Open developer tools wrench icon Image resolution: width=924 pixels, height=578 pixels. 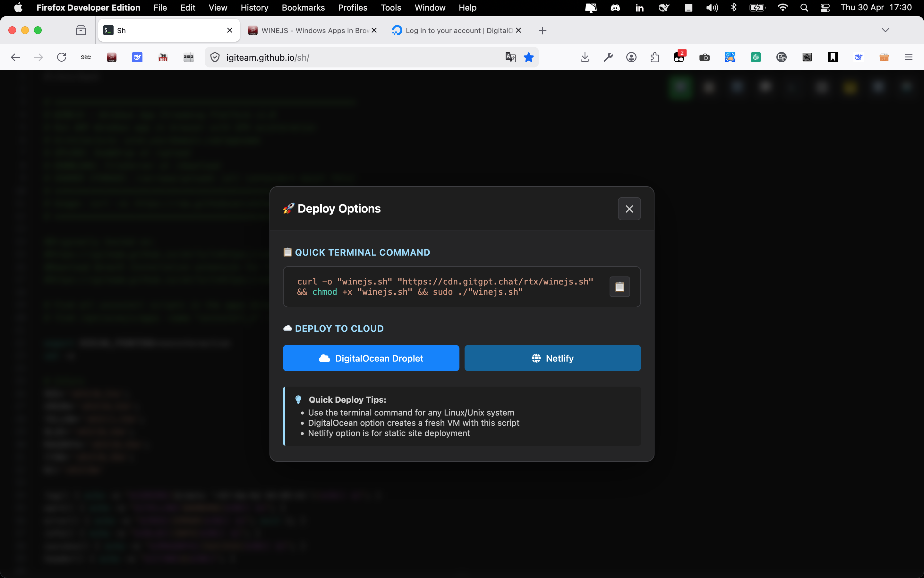click(x=608, y=57)
